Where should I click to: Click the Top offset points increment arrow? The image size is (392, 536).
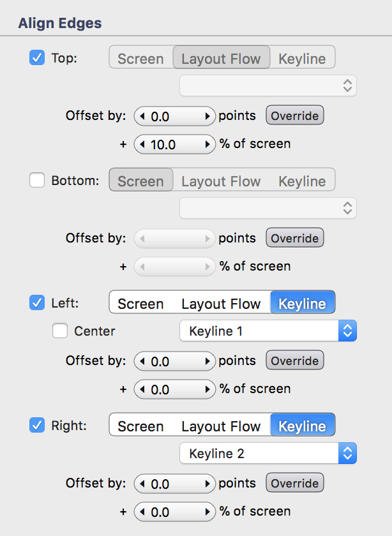coord(207,117)
